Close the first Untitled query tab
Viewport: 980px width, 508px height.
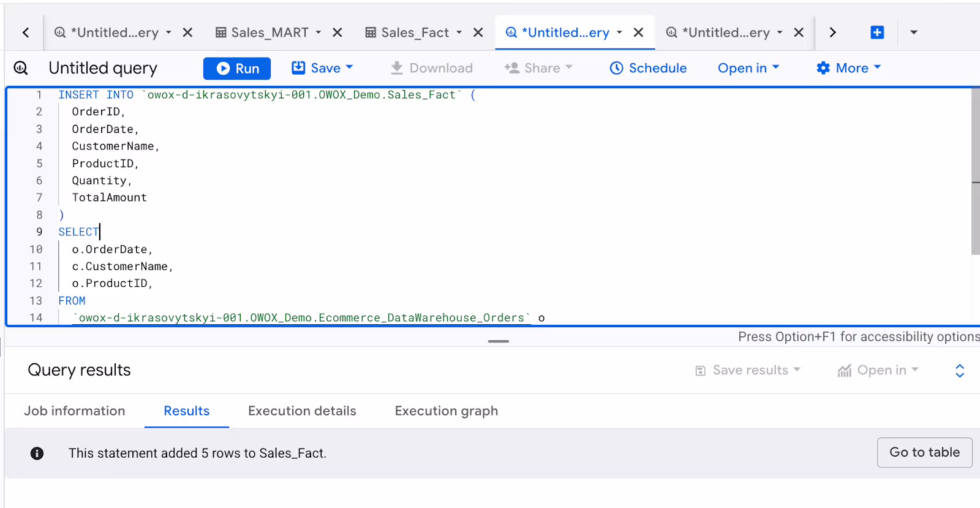click(188, 32)
